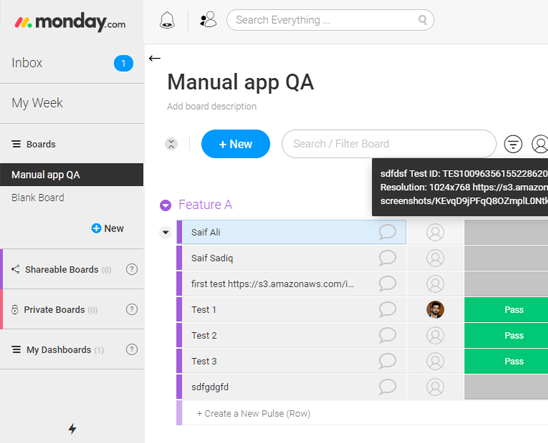Open the board filter icon
548x443 pixels.
513,144
